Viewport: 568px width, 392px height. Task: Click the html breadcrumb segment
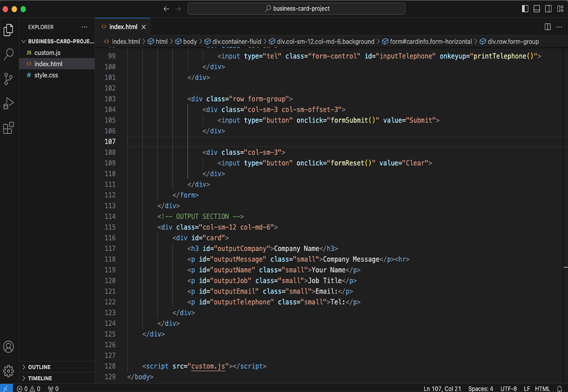point(157,41)
